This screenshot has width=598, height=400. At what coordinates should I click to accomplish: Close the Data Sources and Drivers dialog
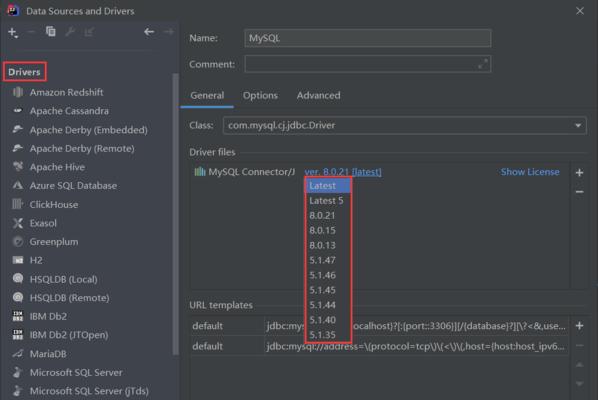point(580,11)
